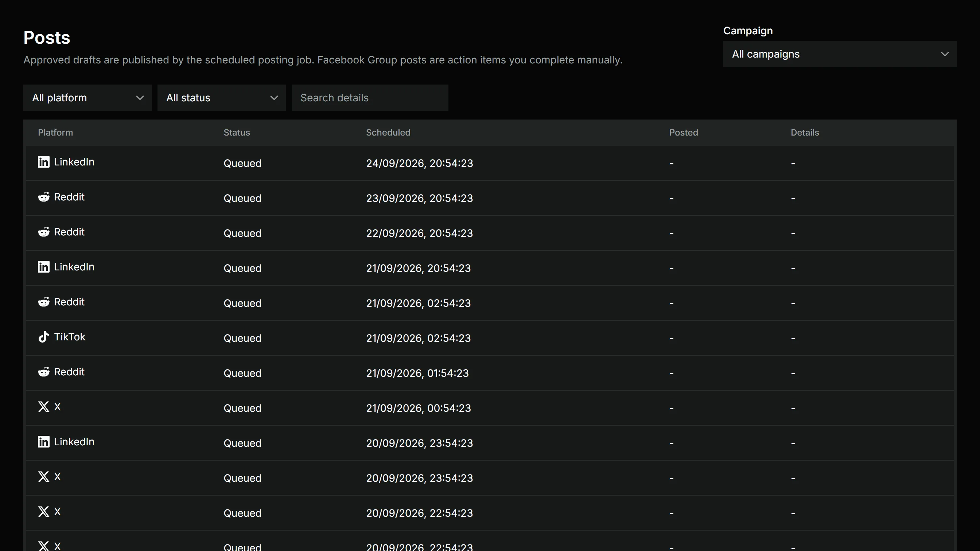Click the LinkedIn icon in the 24/09/2026 row
This screenshot has height=551, width=980.
tap(44, 162)
